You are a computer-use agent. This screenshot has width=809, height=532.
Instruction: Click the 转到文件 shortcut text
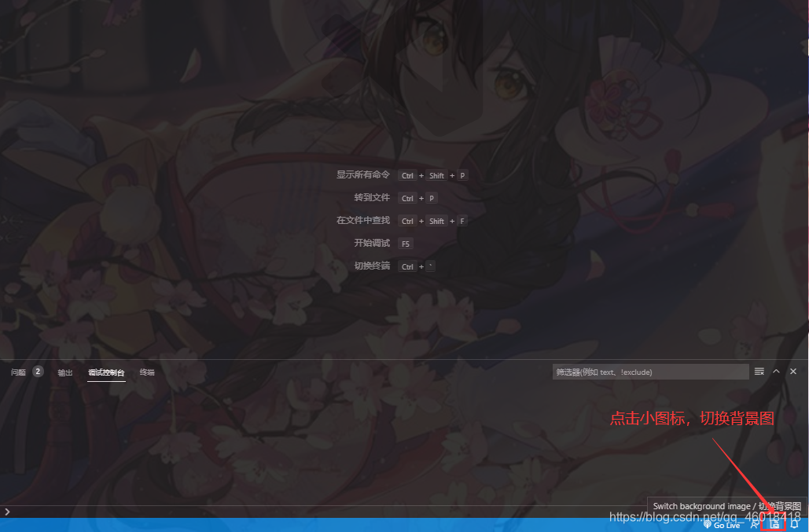[372, 197]
